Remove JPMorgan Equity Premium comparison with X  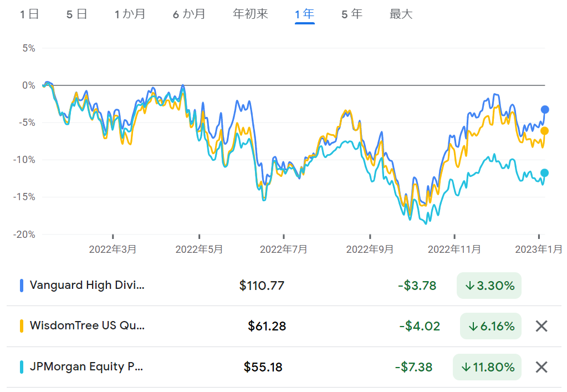[x=542, y=367]
